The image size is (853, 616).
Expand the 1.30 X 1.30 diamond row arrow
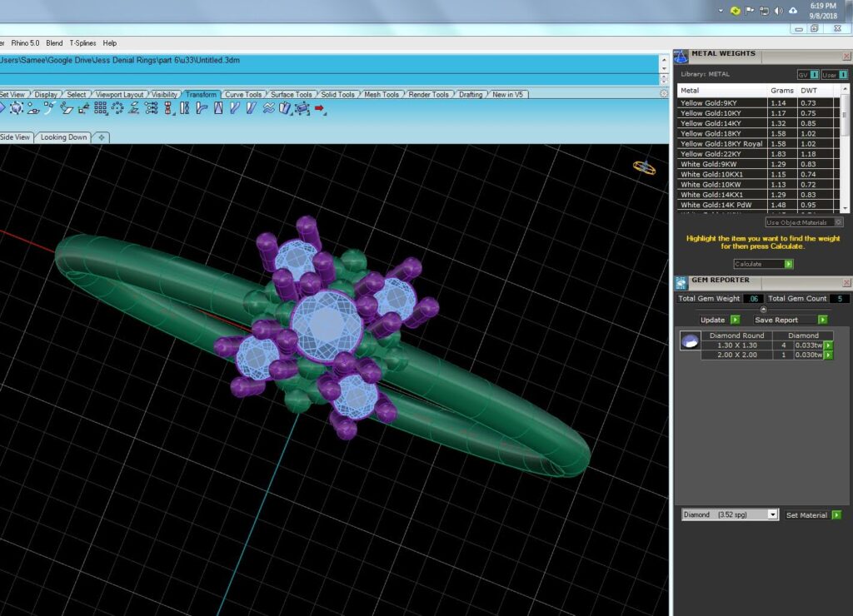click(829, 345)
